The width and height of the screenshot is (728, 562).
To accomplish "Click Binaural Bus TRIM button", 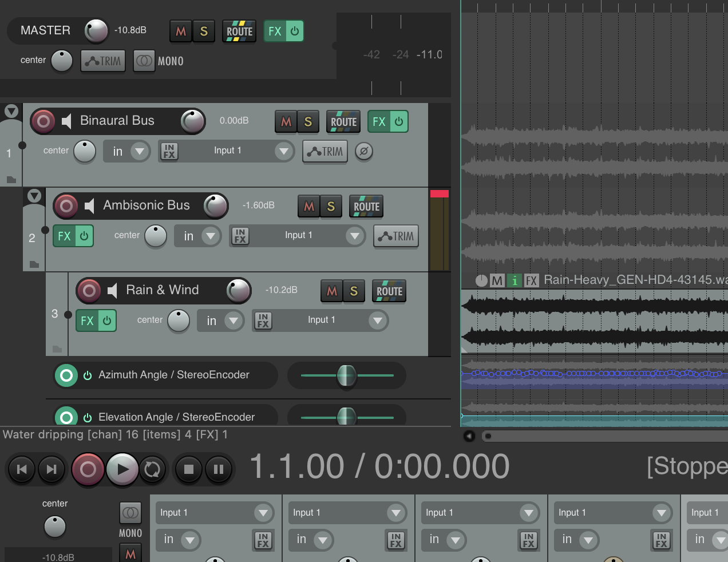I will [x=325, y=151].
